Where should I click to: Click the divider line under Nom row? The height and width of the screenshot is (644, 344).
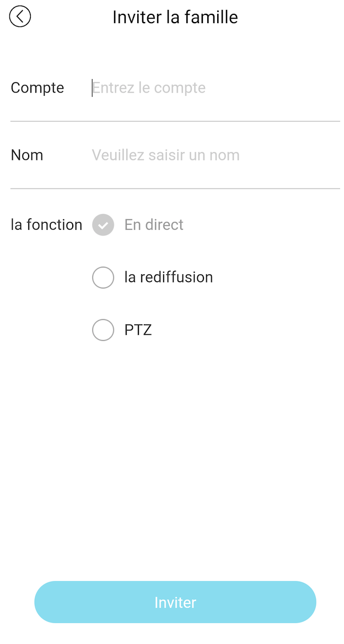175,189
